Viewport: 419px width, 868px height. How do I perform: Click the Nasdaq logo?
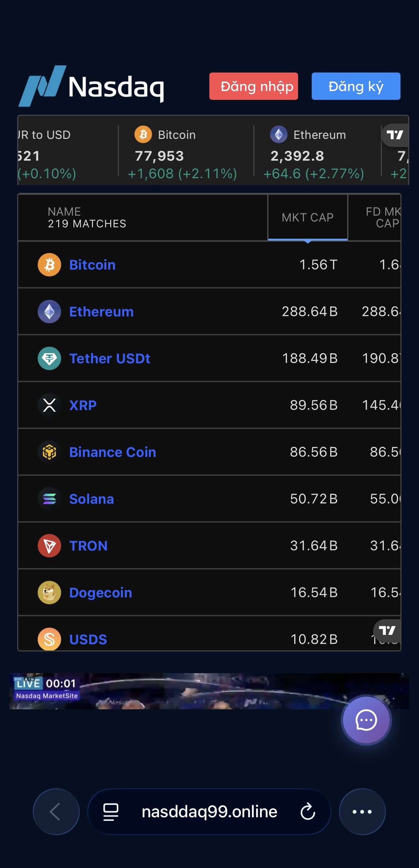(x=91, y=86)
